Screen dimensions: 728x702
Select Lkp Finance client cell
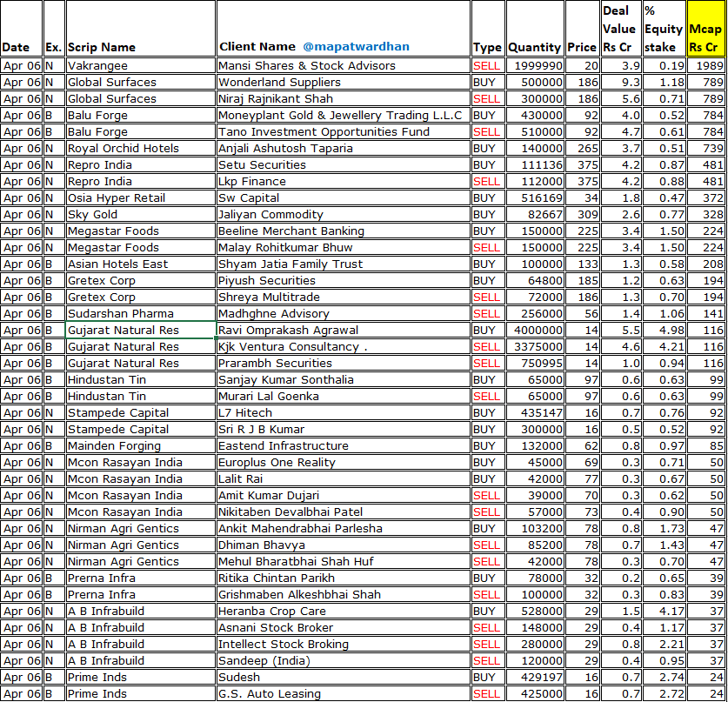[343, 182]
